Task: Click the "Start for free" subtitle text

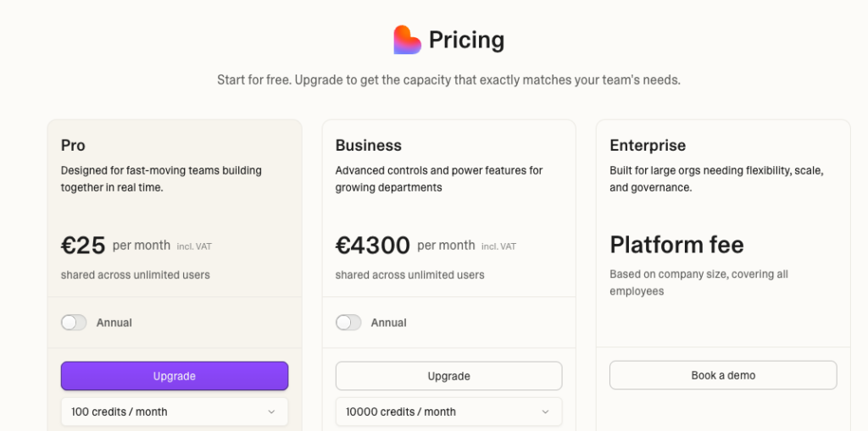Action: (x=448, y=80)
